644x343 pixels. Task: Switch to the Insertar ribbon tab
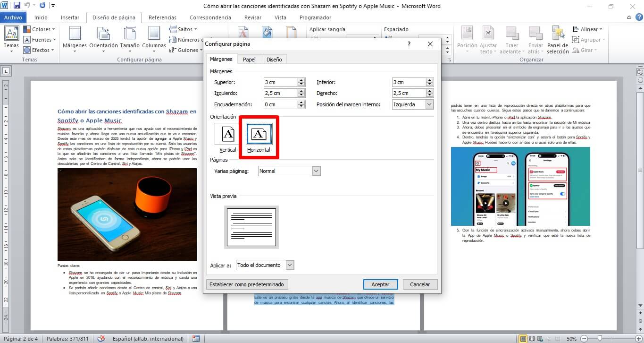[x=70, y=17]
